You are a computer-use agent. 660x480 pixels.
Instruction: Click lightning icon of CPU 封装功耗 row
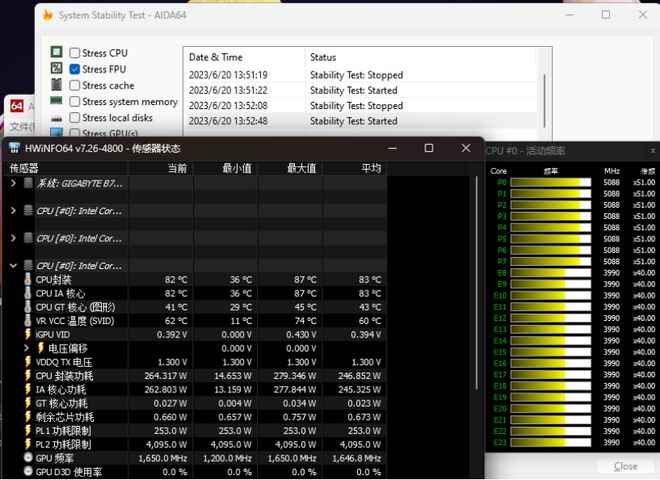[28, 375]
